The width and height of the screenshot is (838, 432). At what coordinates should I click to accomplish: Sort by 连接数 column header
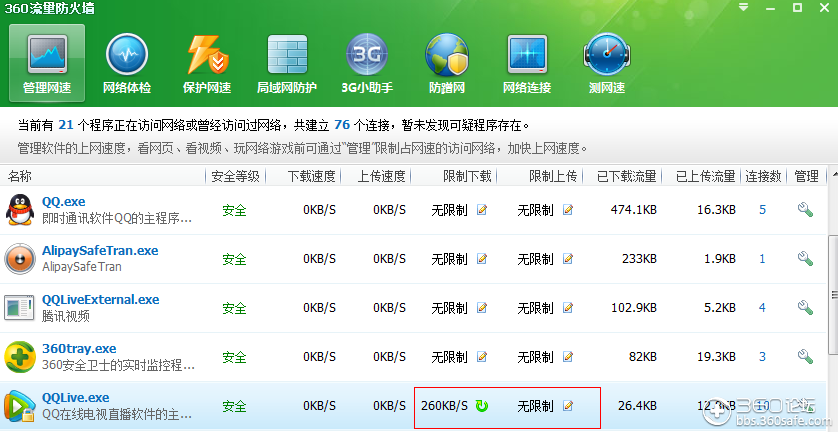pos(764,176)
